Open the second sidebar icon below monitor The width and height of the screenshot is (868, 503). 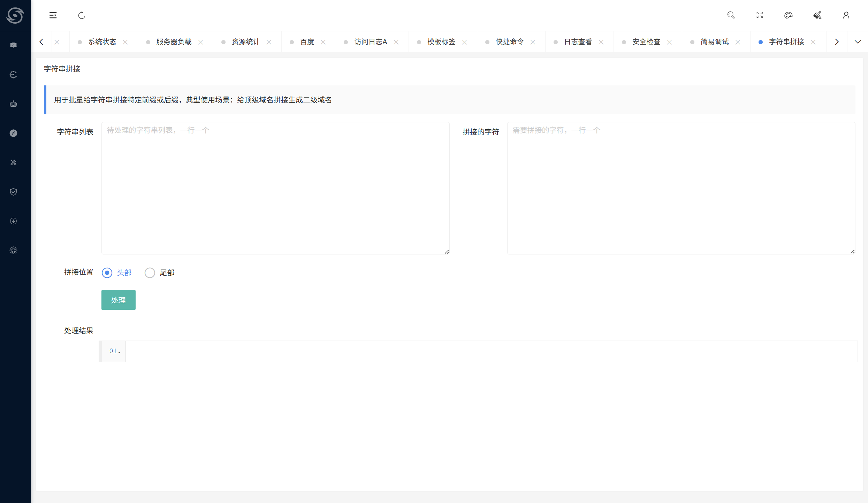point(13,75)
